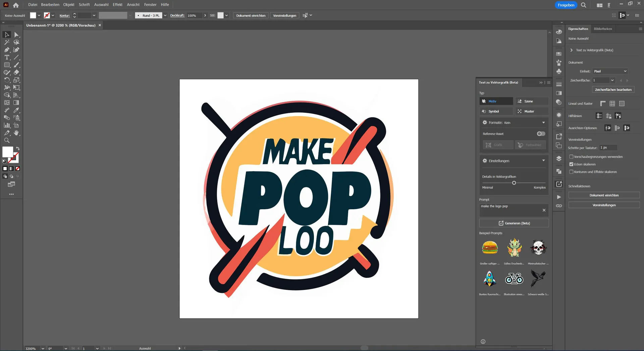Click the blue Freigeben button

point(566,5)
